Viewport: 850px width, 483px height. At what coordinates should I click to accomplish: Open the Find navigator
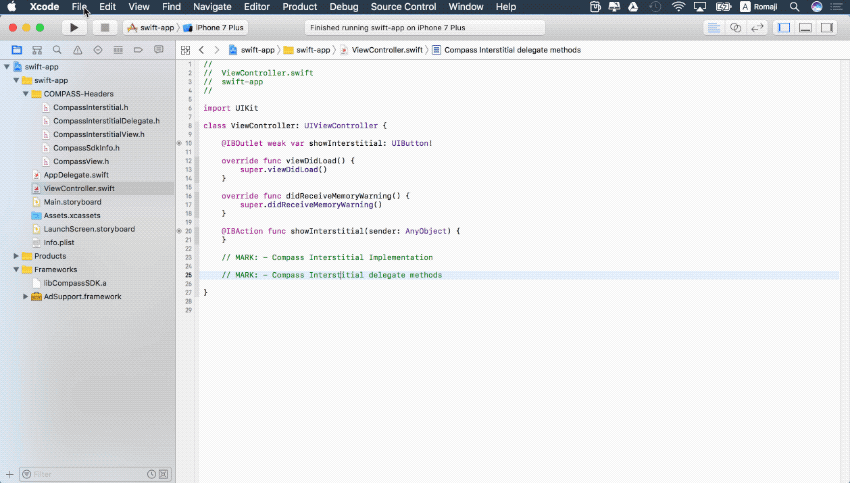tap(57, 50)
